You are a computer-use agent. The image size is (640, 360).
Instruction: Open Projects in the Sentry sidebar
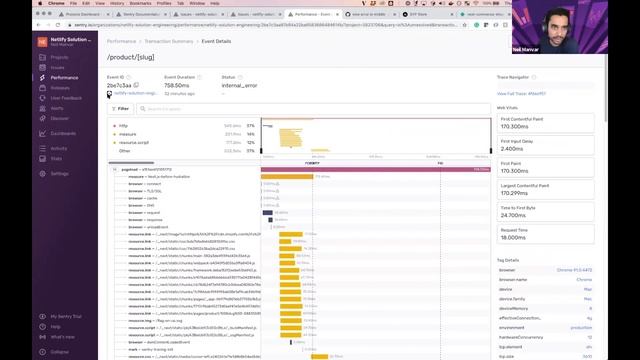59,58
